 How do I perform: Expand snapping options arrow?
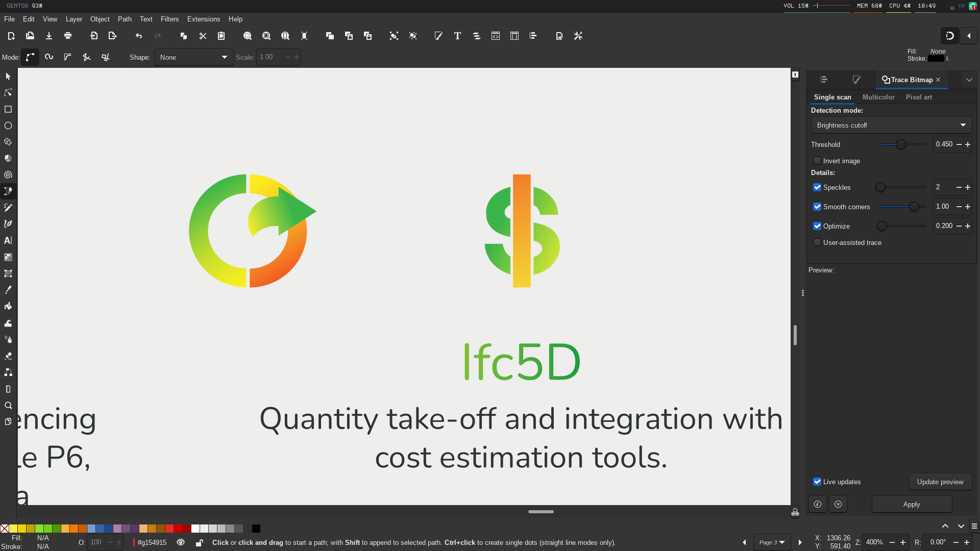coord(969,36)
